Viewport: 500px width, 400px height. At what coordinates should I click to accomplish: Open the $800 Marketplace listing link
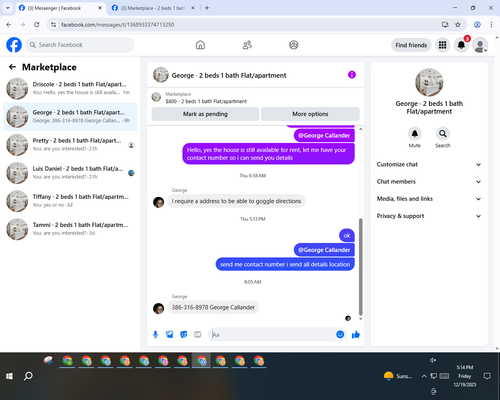pyautogui.click(x=206, y=101)
